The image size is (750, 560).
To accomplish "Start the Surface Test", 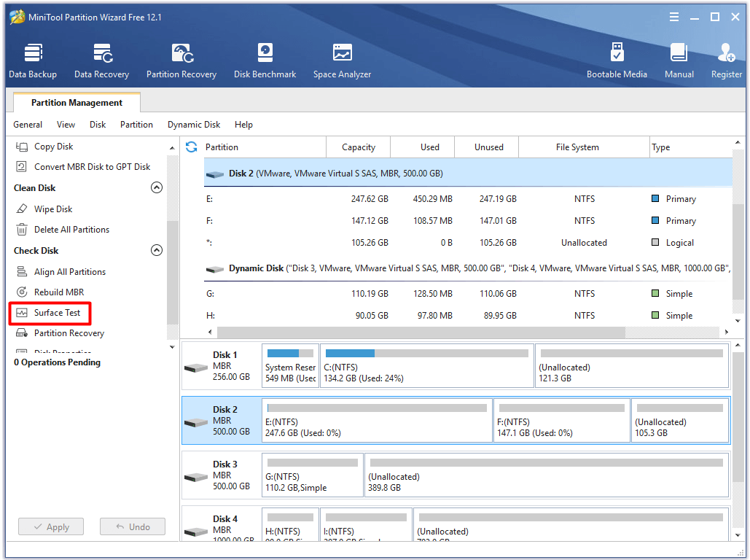I will 50,313.
